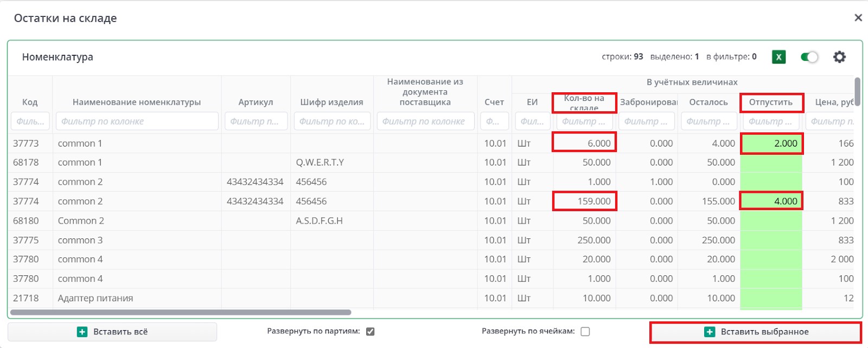Sort by Наименование номенклатуры column header
This screenshot has height=348, width=868.
137,102
